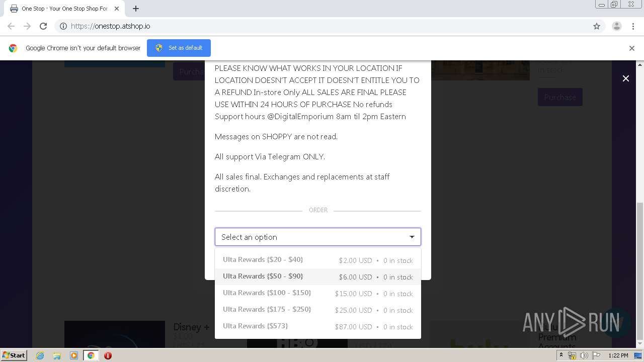This screenshot has height=362, width=644.
Task: Close the One Stop tab
Action: (117, 9)
